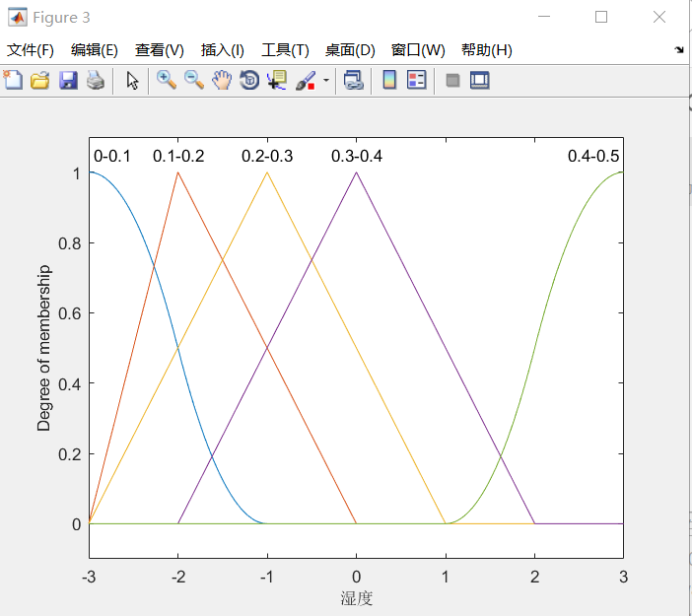Click the 0.2-0.3 membership label
Screen dimensions: 692x616
coord(267,156)
